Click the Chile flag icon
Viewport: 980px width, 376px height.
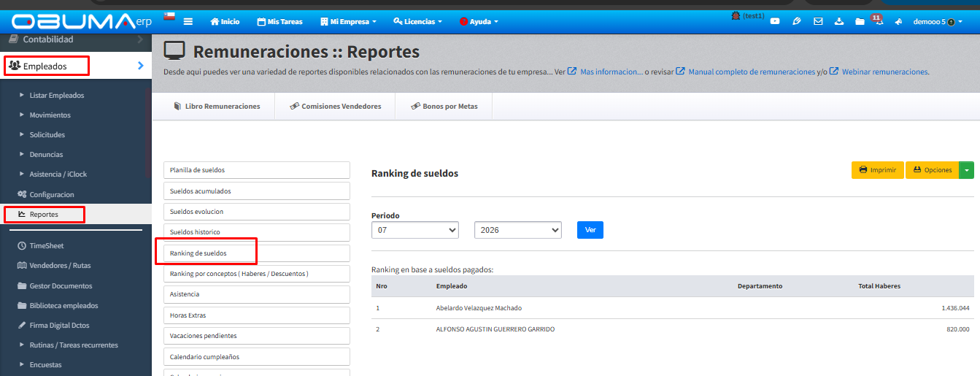[169, 16]
